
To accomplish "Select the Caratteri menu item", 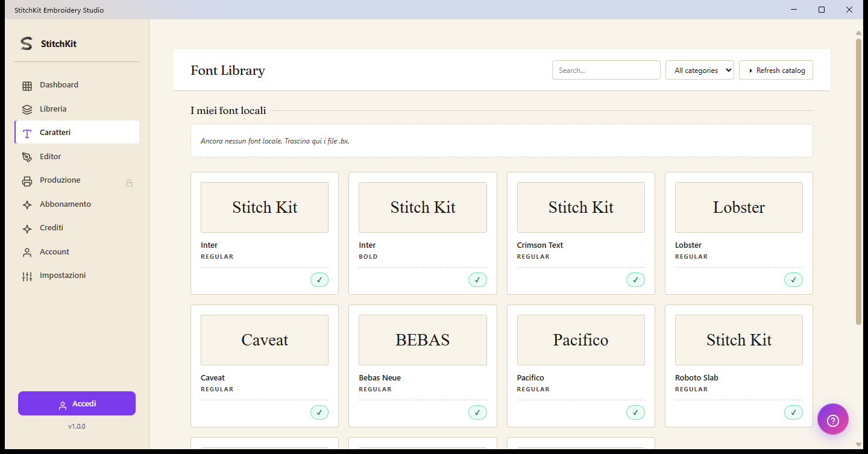I will click(x=77, y=132).
